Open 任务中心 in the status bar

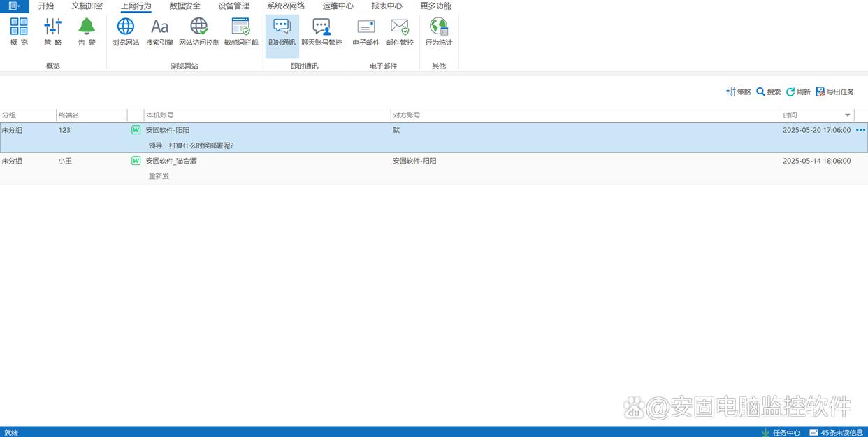(781, 432)
